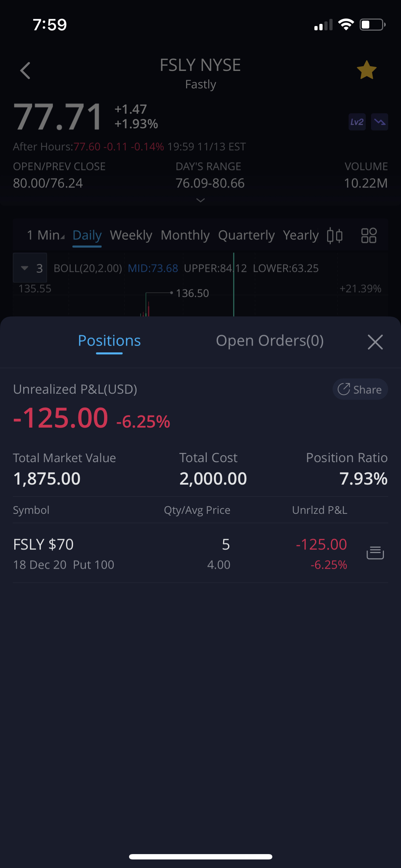The height and width of the screenshot is (868, 401).
Task: Open the 1 Min interval dropdown
Action: [x=46, y=235]
